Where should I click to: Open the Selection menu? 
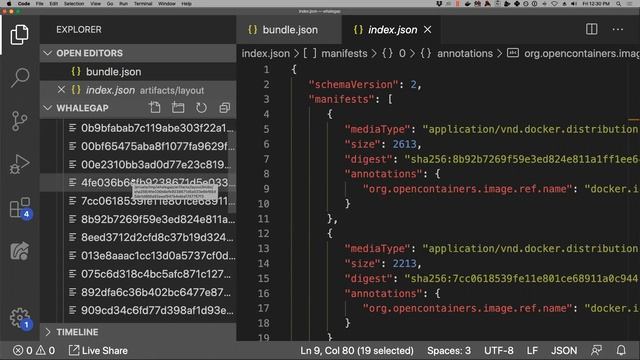[x=74, y=4]
